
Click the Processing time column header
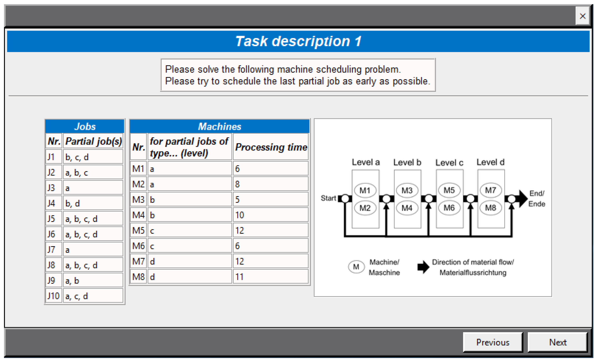click(271, 147)
